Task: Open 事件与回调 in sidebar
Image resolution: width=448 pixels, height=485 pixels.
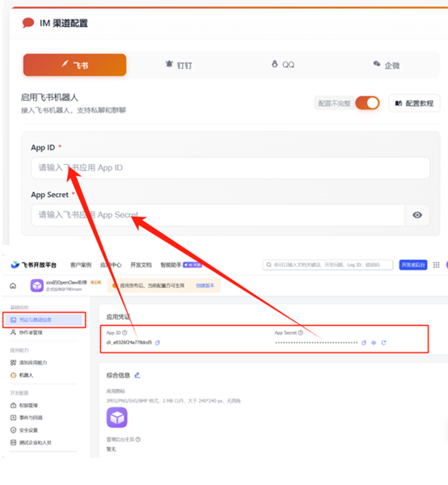Action: [27, 418]
